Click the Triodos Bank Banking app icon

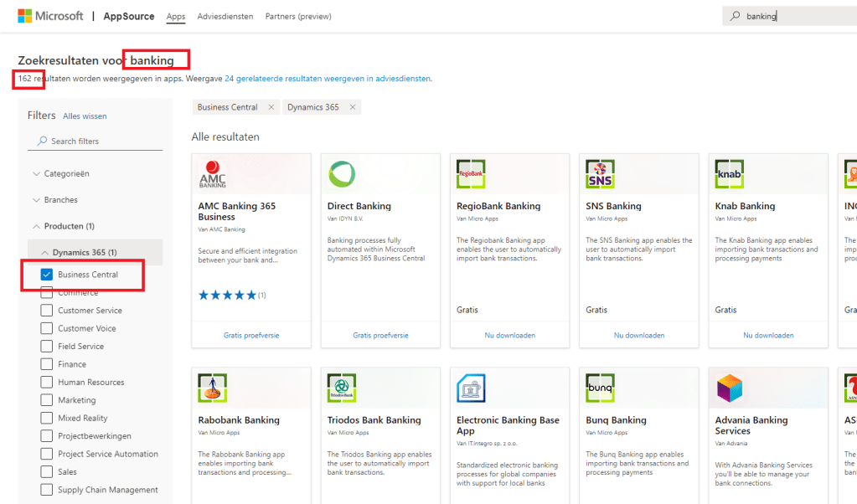[x=340, y=387]
